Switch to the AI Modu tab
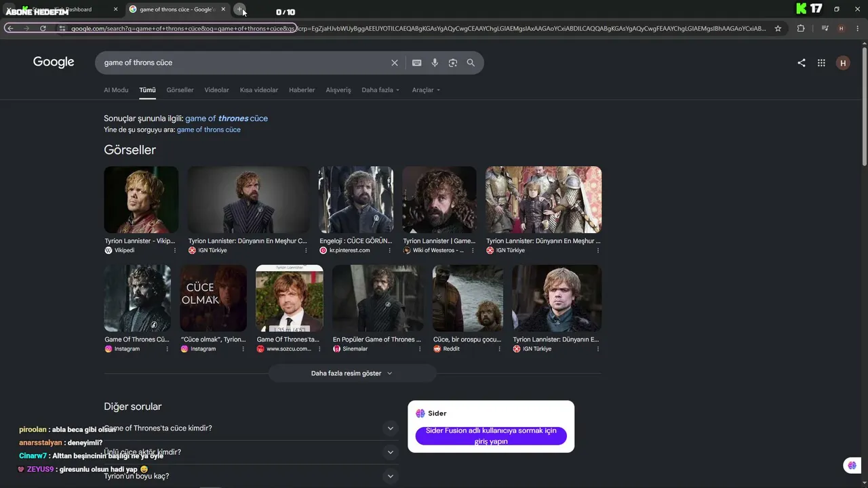Viewport: 868px width, 488px height. click(116, 90)
